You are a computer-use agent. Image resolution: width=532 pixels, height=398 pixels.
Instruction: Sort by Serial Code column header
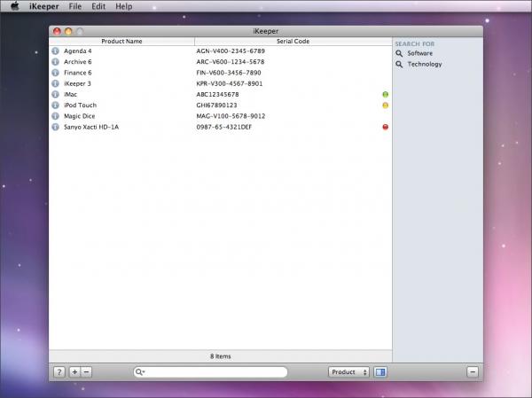coord(293,42)
